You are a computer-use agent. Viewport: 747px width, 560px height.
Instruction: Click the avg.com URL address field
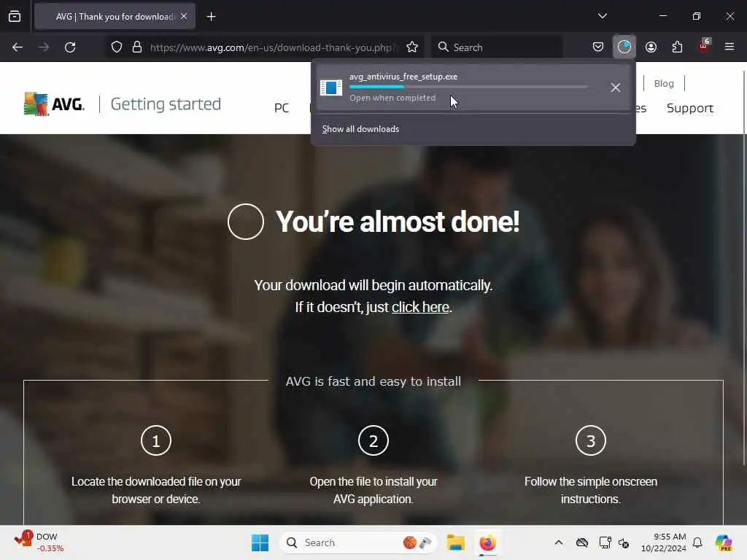[x=274, y=47]
